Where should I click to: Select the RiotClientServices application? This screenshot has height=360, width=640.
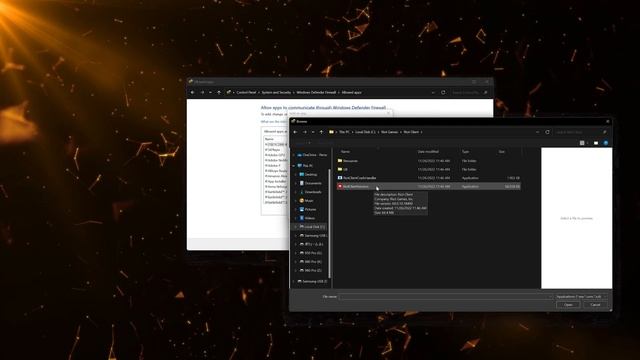coord(429,187)
